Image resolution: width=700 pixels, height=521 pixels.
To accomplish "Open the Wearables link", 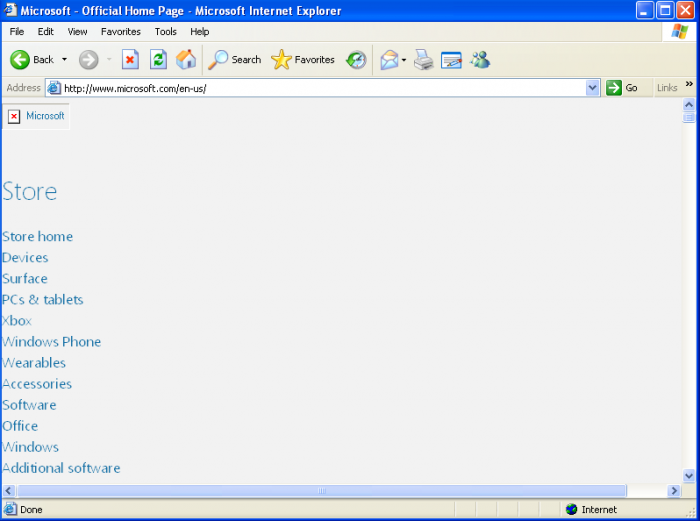I will click(x=34, y=363).
